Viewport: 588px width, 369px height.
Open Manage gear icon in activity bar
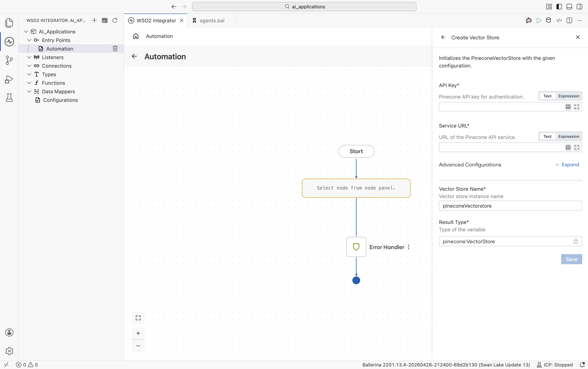[x=9, y=351]
